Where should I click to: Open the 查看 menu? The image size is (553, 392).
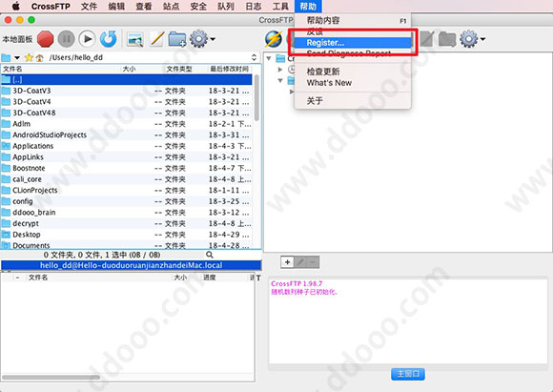click(x=144, y=7)
